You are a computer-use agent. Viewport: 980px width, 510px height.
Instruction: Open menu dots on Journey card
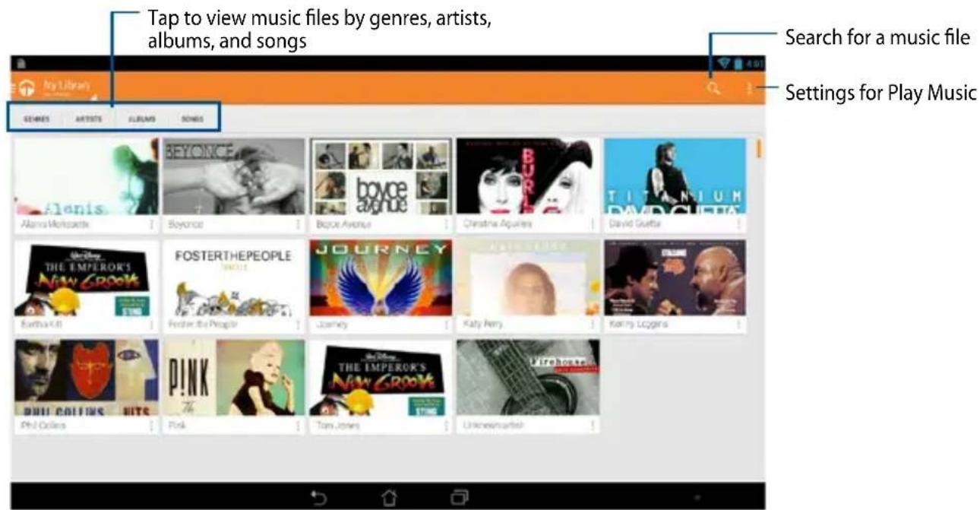[x=445, y=325]
